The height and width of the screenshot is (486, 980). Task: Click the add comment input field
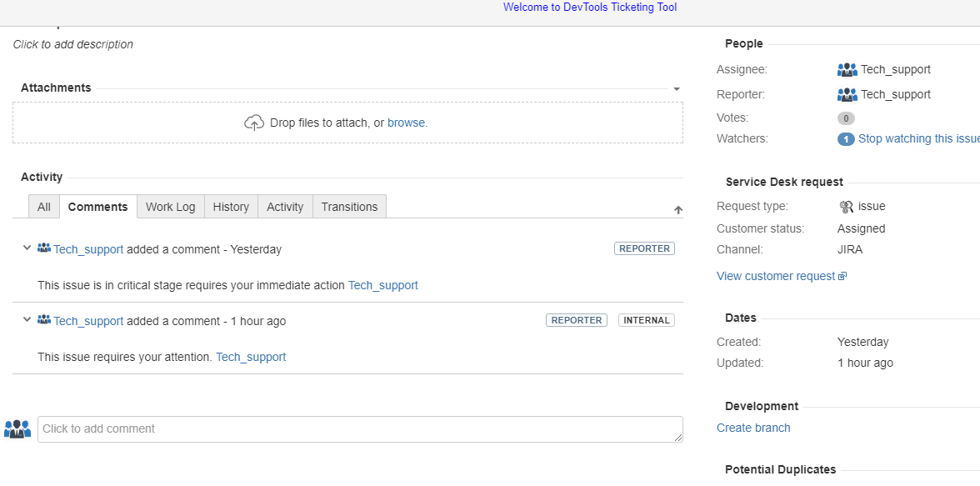(x=360, y=429)
